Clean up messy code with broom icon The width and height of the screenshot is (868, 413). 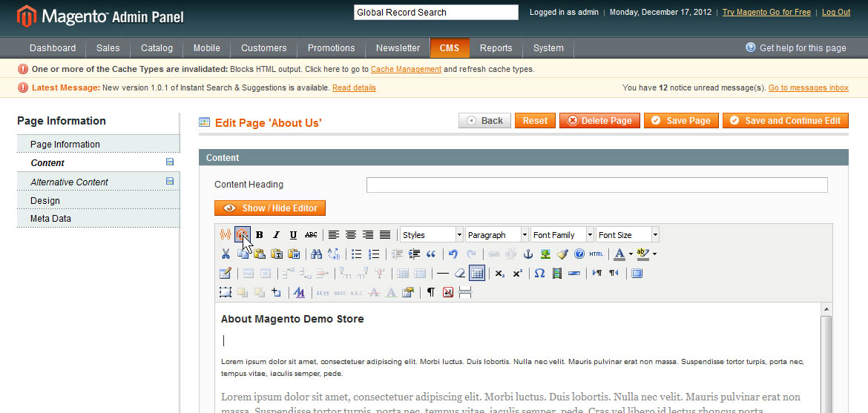click(x=562, y=254)
